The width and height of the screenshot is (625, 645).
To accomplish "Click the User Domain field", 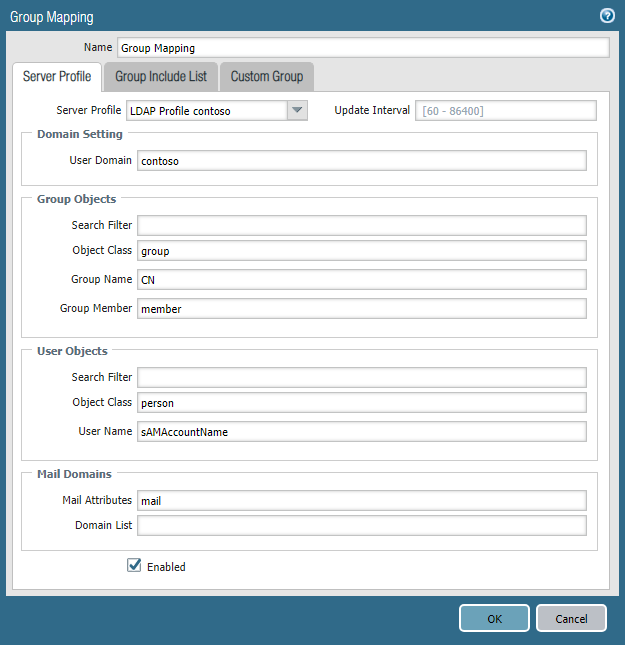I will click(362, 160).
